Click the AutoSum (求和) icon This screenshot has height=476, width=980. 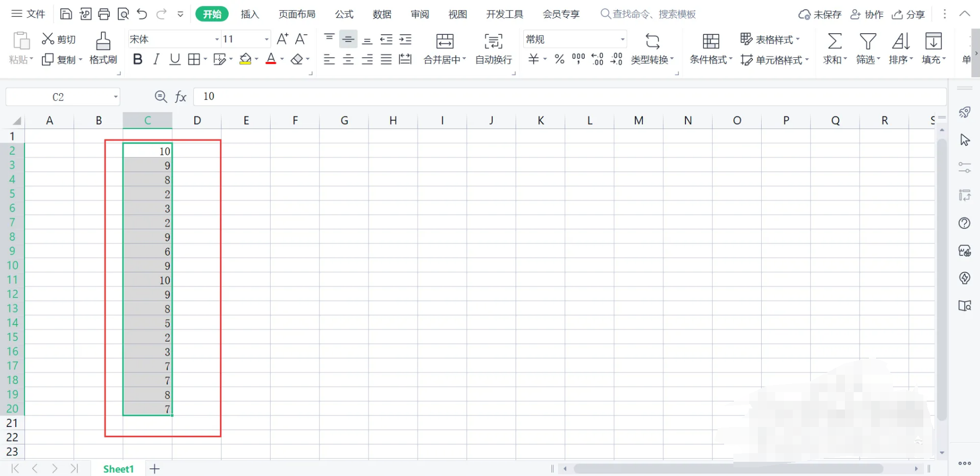[x=834, y=41]
